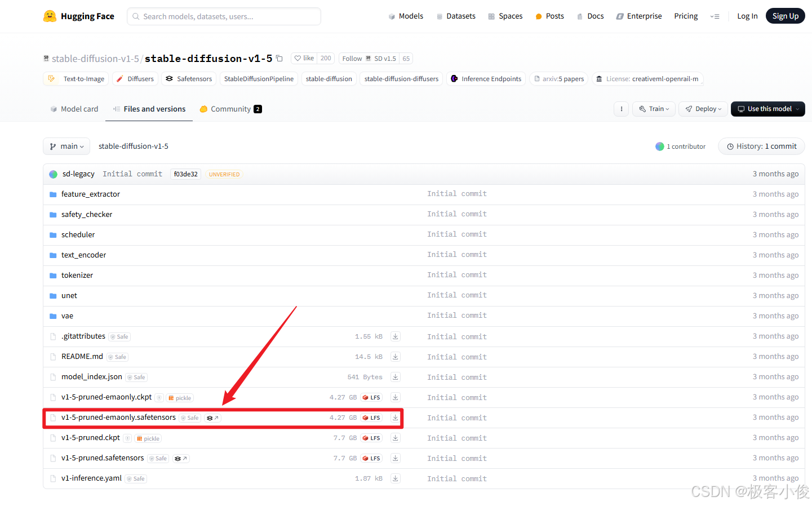Viewport: 812px width, 506px height.
Task: Click the Hugging Face logo
Action: tap(79, 16)
